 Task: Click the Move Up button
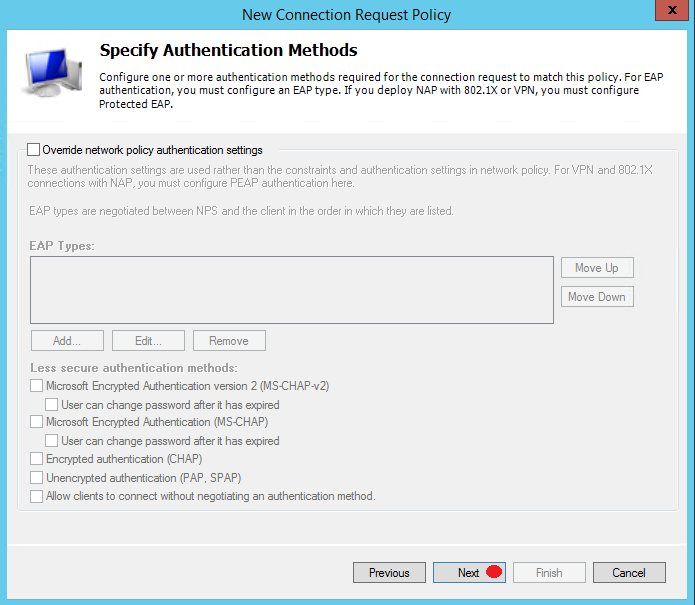[x=597, y=268]
